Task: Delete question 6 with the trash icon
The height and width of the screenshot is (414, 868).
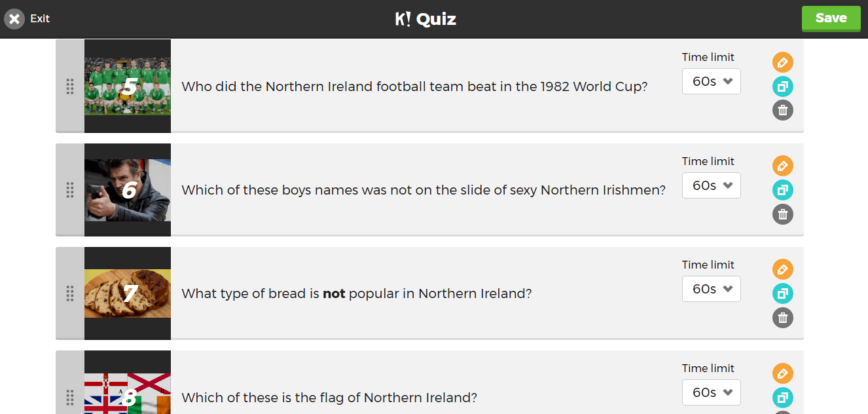Action: tap(782, 214)
